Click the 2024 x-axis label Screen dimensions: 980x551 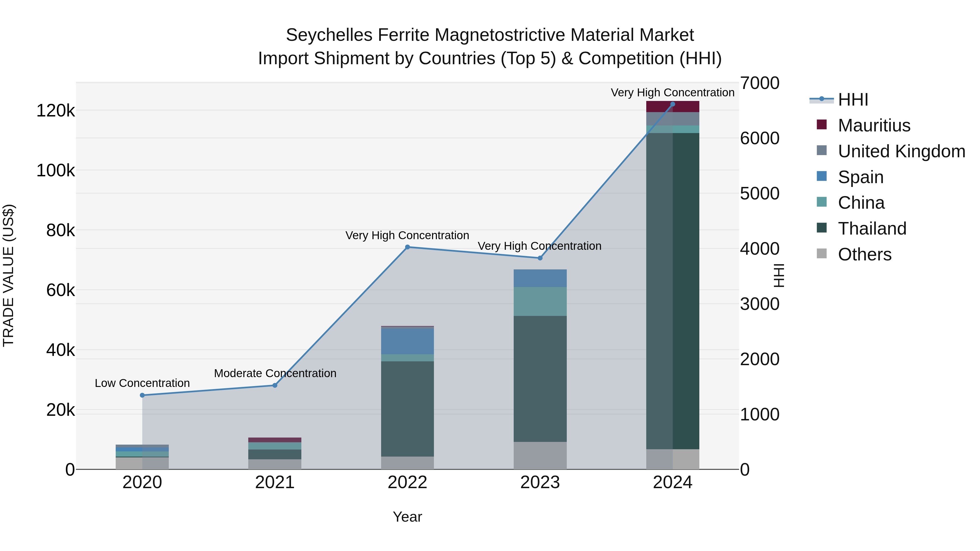tap(673, 482)
